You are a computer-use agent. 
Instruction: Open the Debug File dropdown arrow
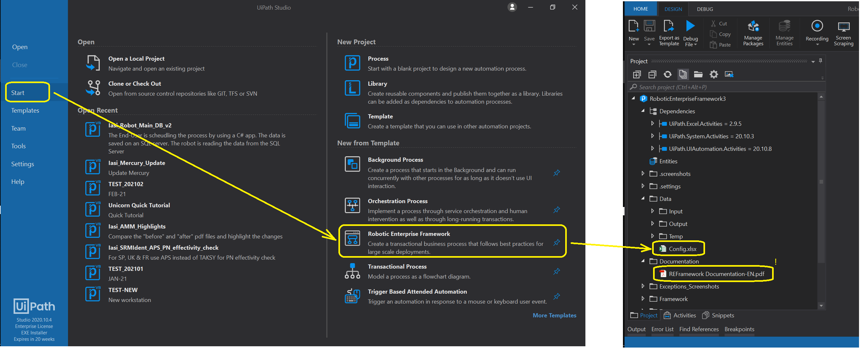695,45
